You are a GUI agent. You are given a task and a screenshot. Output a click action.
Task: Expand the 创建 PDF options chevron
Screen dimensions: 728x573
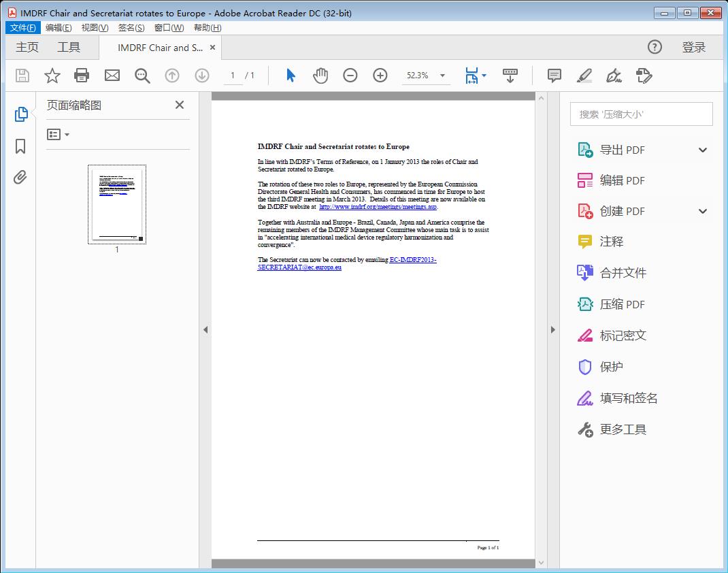click(x=703, y=211)
